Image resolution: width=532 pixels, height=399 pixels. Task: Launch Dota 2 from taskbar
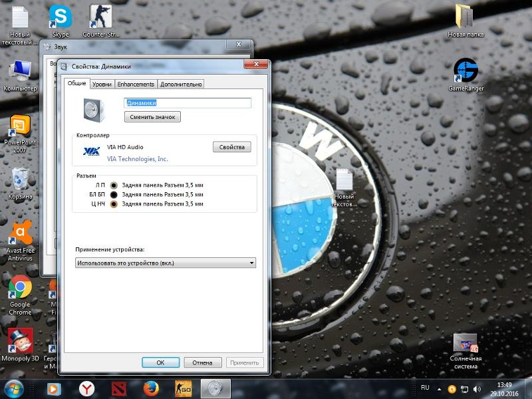click(119, 389)
